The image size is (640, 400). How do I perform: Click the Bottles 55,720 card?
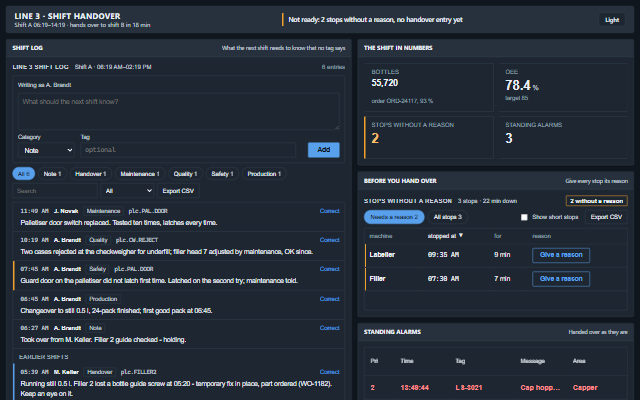tap(429, 87)
